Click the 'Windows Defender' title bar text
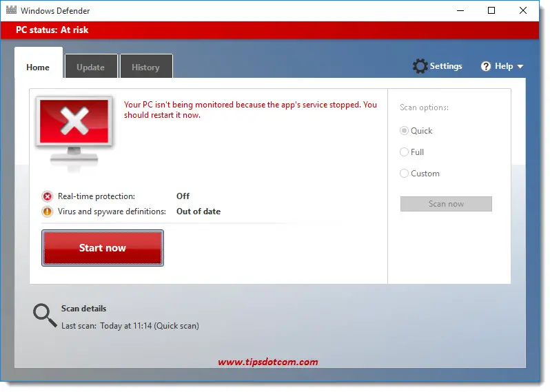This screenshot has width=550, height=392. tap(55, 11)
